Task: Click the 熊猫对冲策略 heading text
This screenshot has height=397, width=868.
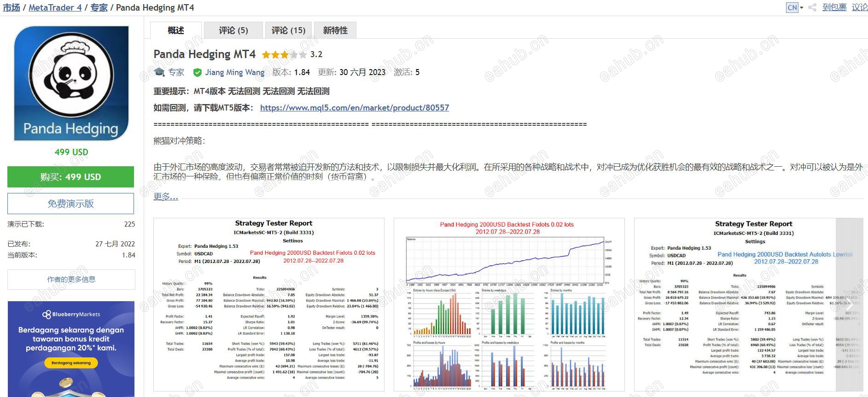Action: point(180,141)
